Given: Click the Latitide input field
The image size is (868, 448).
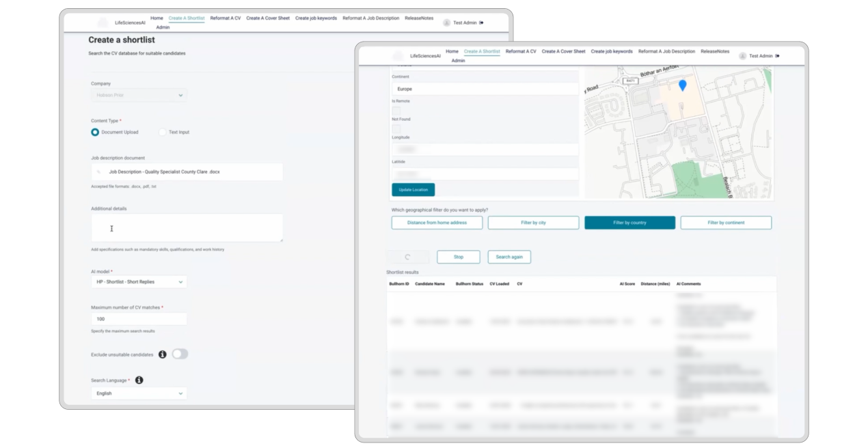Looking at the screenshot, I should [x=485, y=173].
